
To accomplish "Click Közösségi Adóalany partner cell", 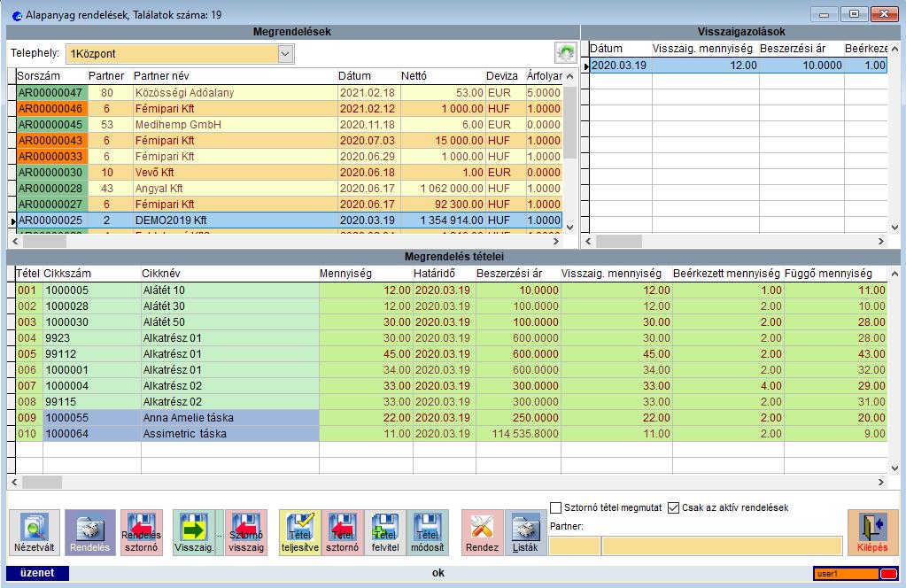I will pos(235,92).
